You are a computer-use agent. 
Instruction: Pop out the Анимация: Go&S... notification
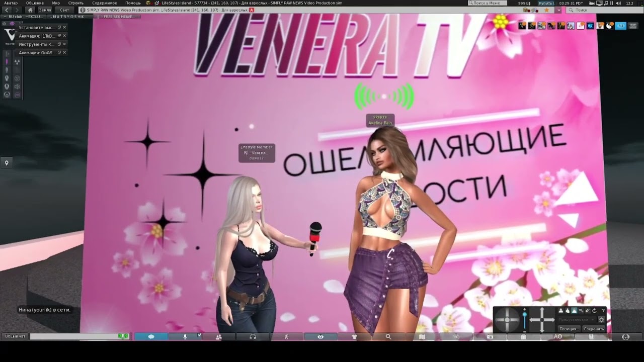click(59, 52)
